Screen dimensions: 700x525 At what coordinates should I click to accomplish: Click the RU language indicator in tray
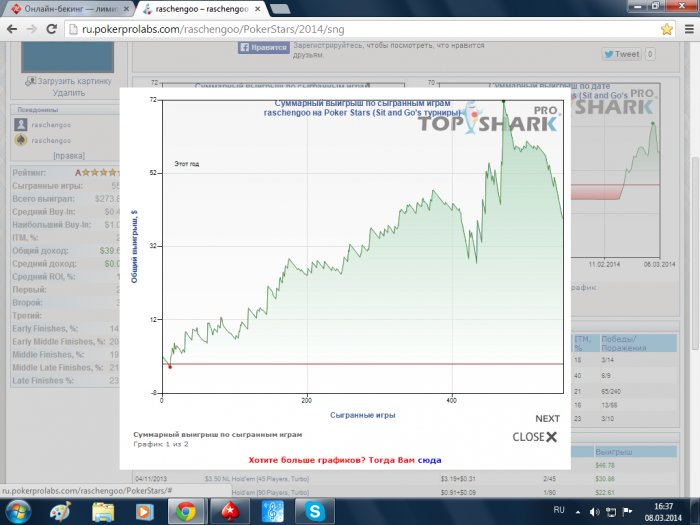(x=559, y=510)
